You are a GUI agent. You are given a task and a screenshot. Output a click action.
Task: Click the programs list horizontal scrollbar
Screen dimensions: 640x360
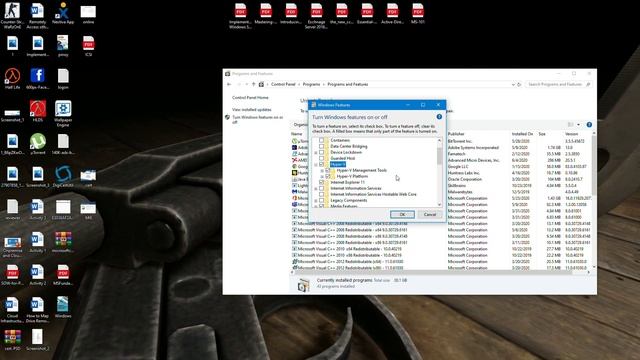coord(433,272)
